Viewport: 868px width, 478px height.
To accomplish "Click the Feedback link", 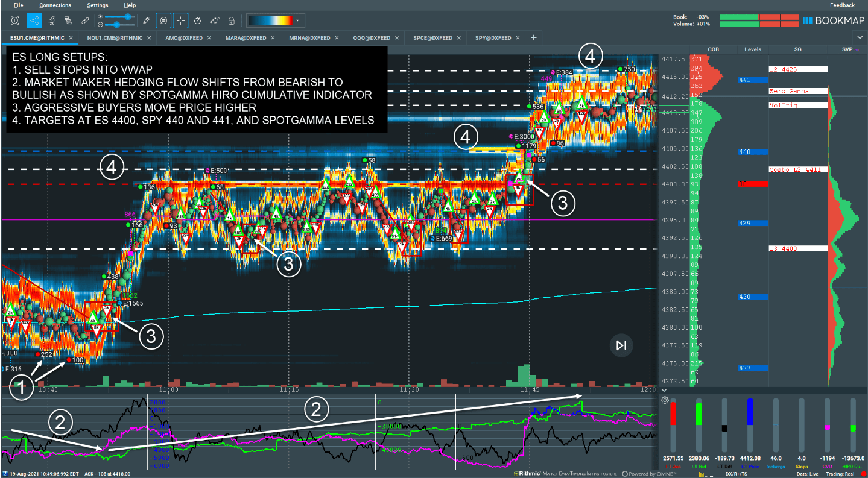I will 842,5.
